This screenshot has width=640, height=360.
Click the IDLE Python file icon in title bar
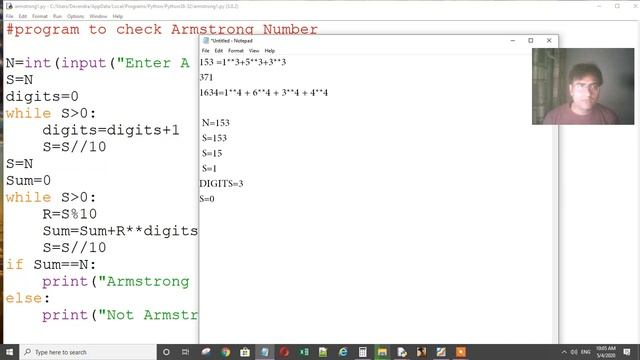point(9,6)
